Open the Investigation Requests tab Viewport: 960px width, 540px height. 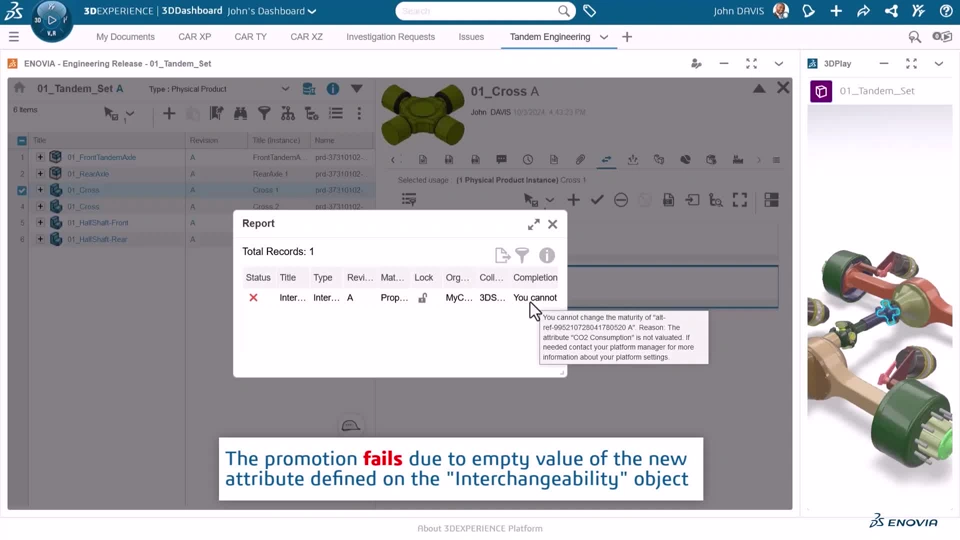391,37
